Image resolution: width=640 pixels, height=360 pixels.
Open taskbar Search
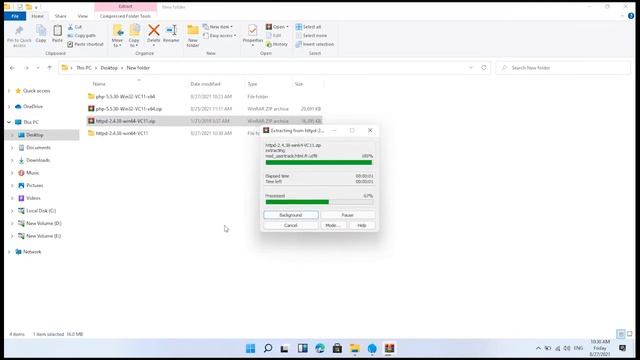point(268,348)
